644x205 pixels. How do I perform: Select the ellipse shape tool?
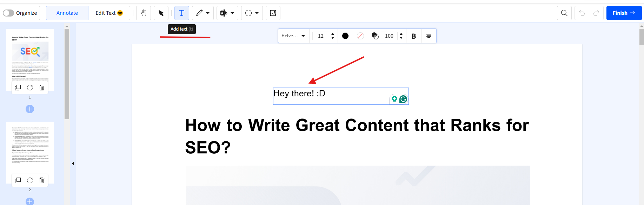pos(248,13)
